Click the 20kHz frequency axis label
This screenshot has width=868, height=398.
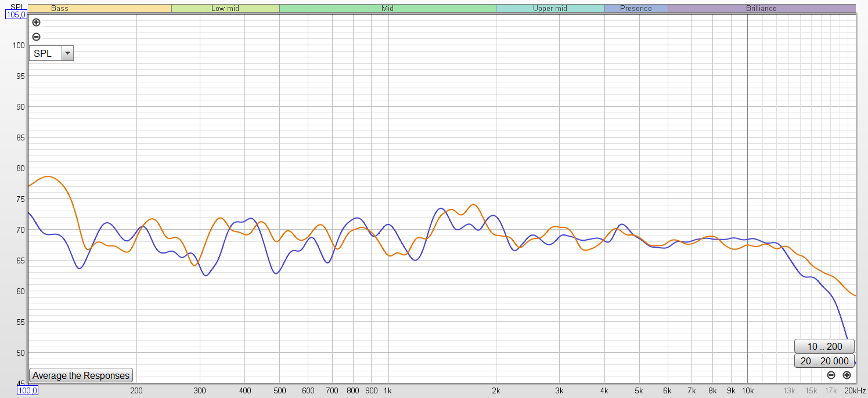click(855, 390)
